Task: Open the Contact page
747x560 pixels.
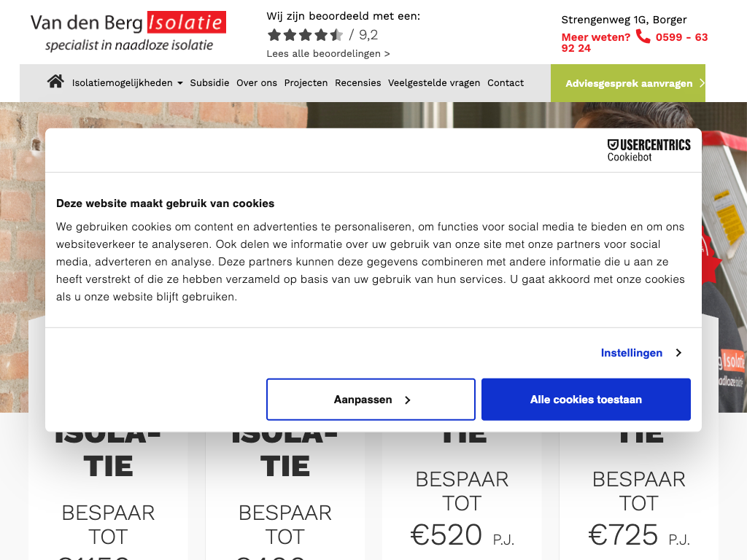Action: (x=506, y=83)
